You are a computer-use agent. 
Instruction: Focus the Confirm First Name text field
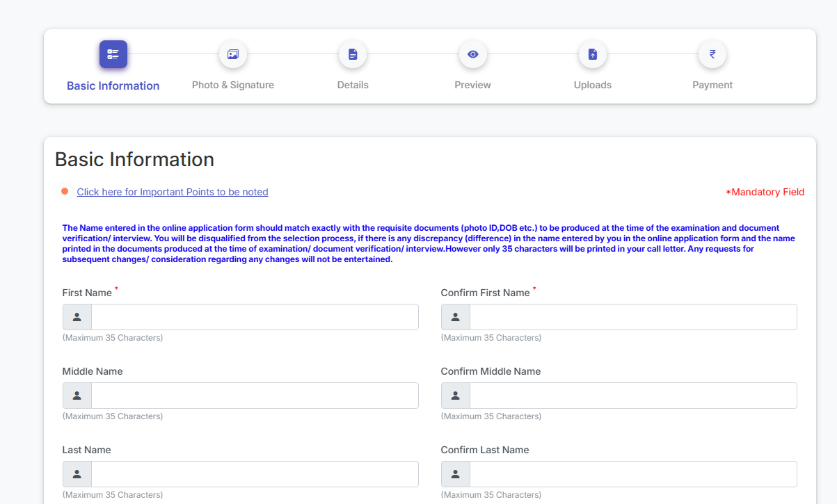(633, 317)
